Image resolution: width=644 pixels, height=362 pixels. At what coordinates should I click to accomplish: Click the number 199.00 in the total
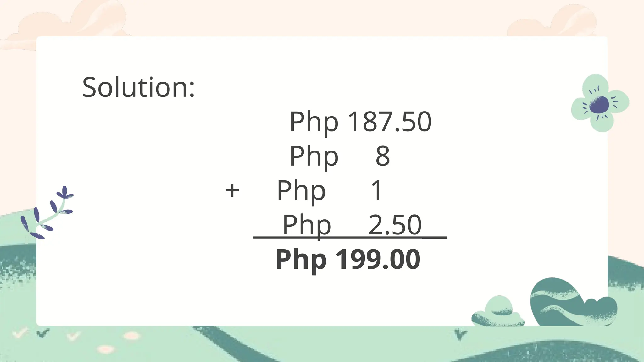(x=378, y=259)
